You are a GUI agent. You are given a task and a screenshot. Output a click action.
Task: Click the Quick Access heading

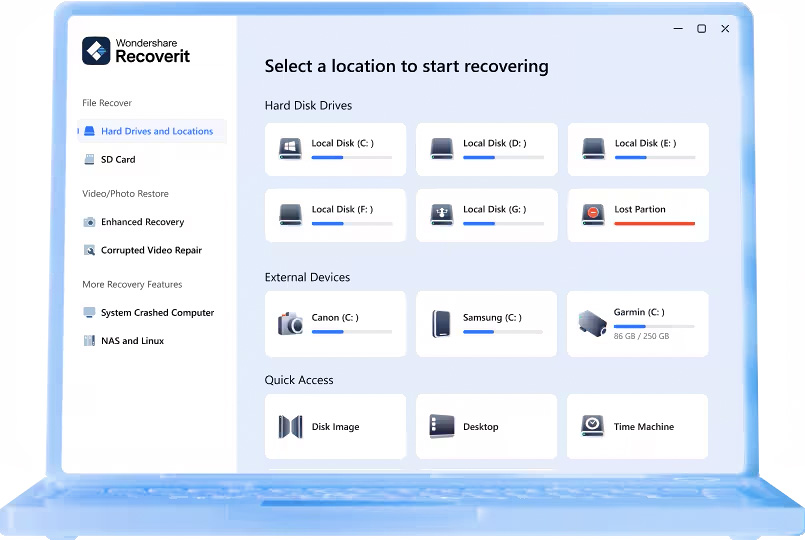299,380
